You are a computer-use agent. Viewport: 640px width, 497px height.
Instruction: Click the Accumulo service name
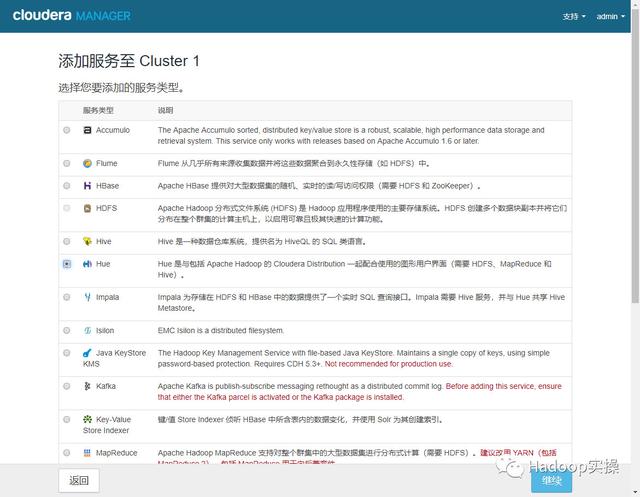[113, 130]
